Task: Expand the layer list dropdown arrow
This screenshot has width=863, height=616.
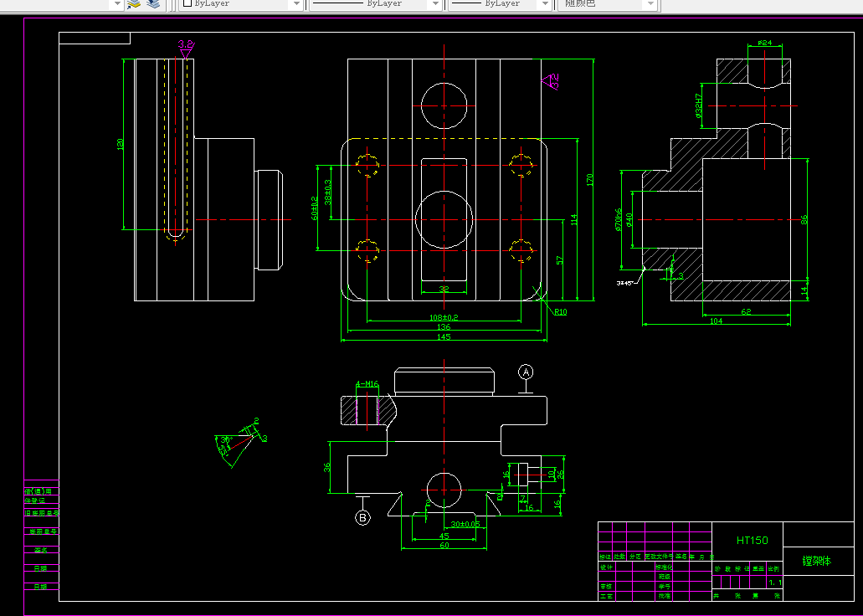Action: pos(116,4)
